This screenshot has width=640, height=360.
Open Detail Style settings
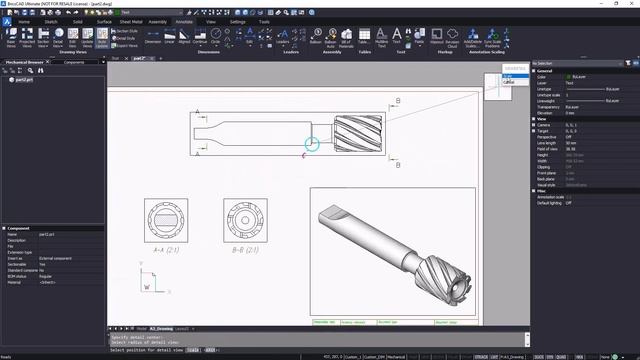[123, 38]
